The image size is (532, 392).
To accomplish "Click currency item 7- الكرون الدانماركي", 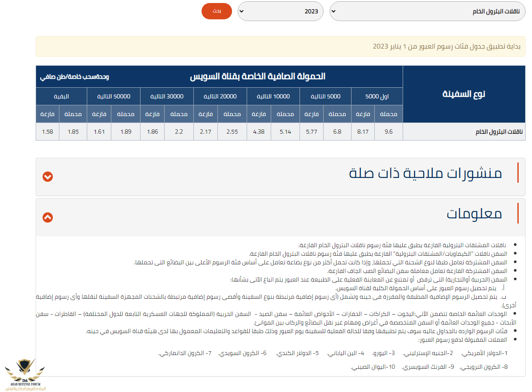I will pos(185,353).
